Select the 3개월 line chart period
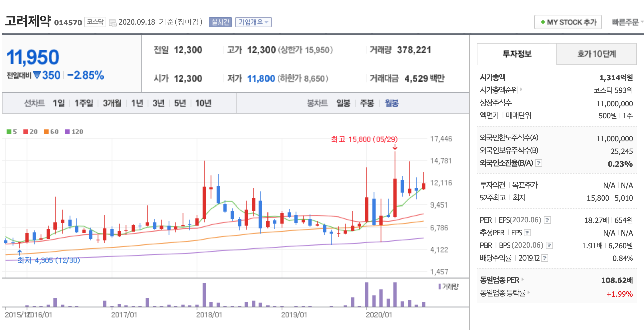This screenshot has width=644, height=330. point(112,103)
